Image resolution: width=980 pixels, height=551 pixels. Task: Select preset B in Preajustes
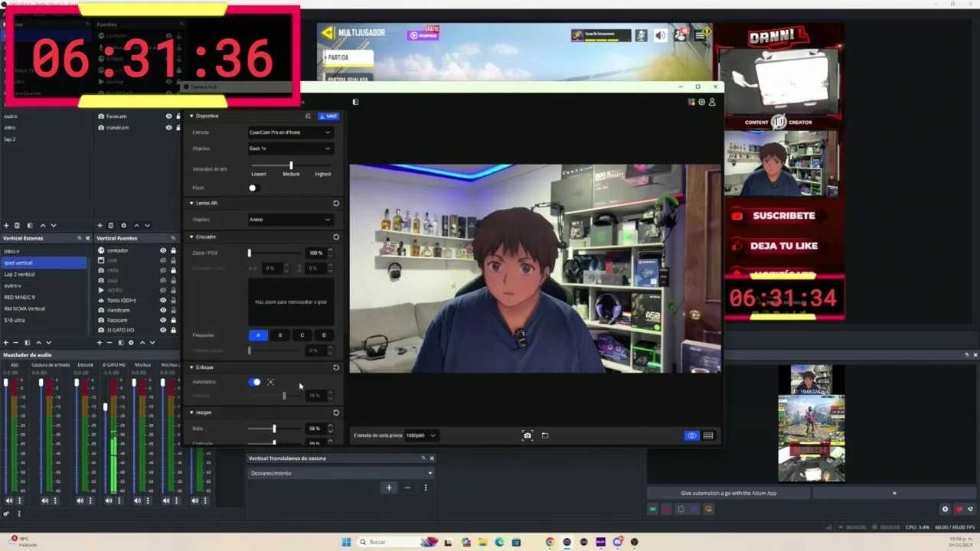(280, 335)
